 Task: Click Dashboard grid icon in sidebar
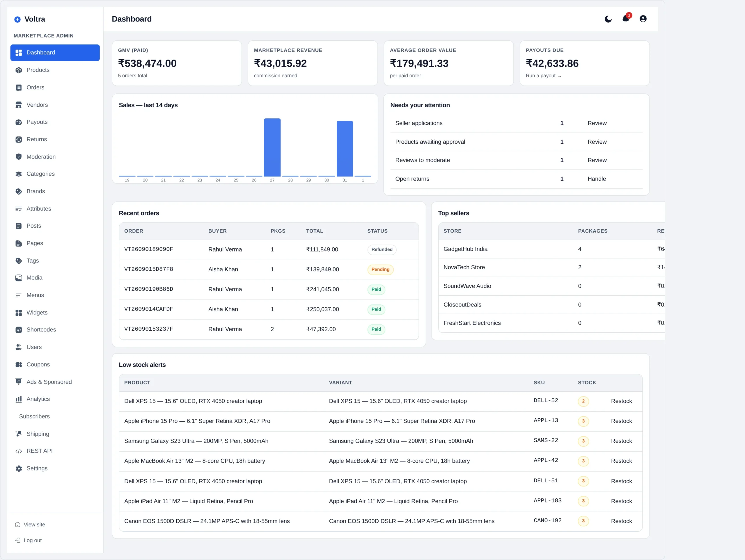tap(19, 53)
